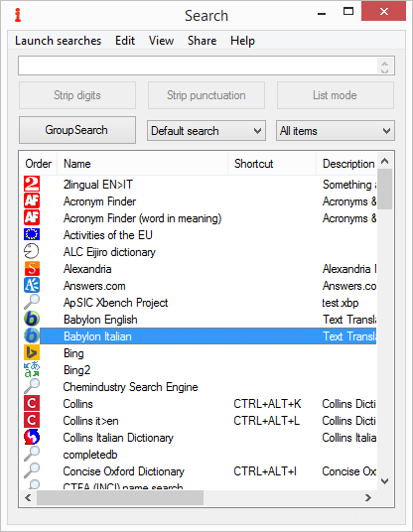Click the CTRL+ALT+K shortcut cell

(267, 404)
